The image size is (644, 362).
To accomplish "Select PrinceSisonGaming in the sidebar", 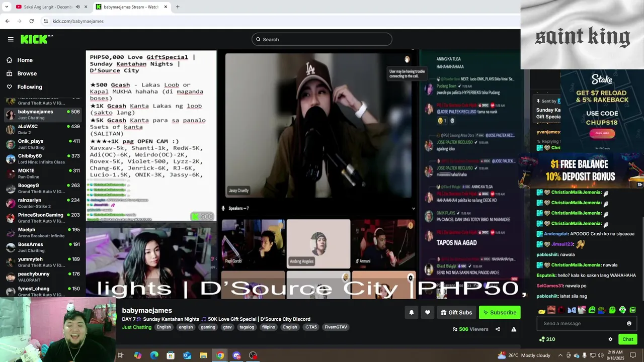I will [x=43, y=218].
